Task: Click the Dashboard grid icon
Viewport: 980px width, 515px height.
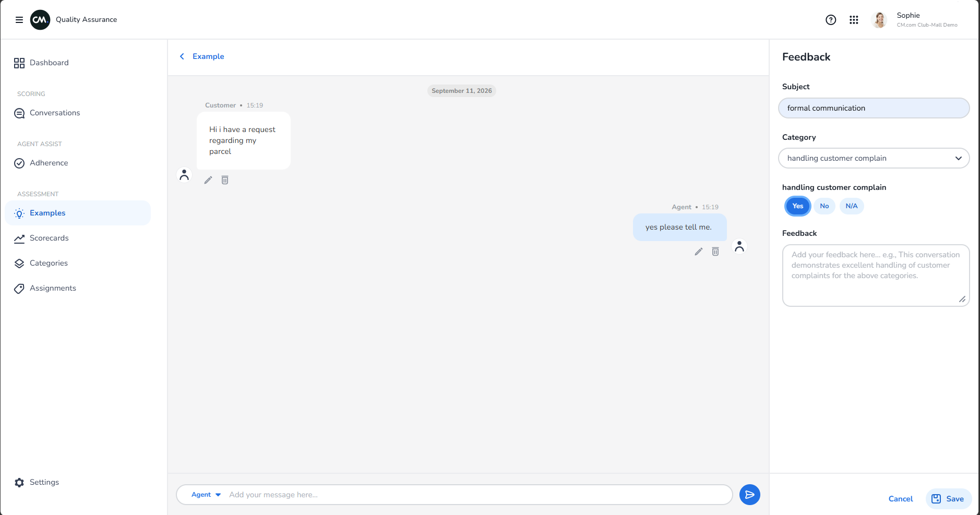Action: click(x=19, y=63)
